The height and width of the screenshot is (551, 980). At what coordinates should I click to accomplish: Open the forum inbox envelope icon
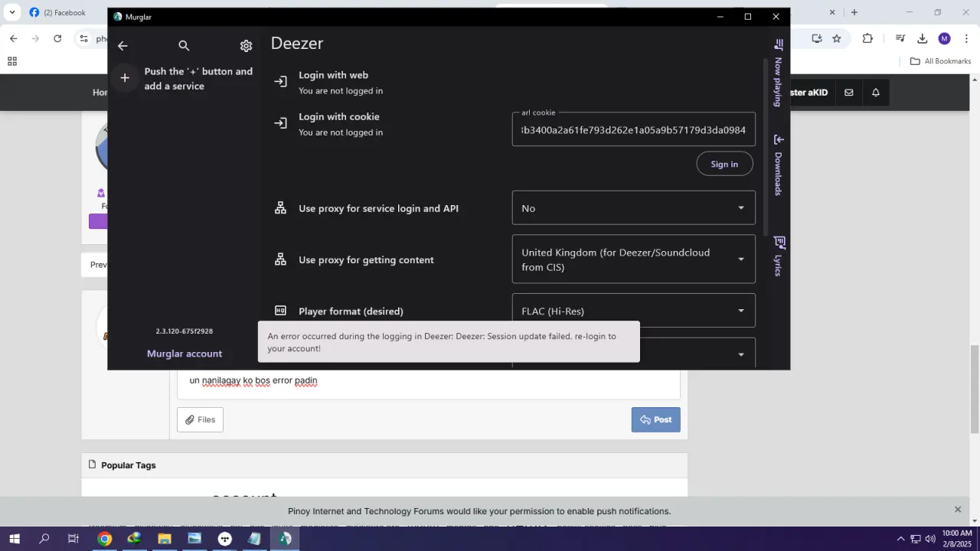(x=849, y=93)
